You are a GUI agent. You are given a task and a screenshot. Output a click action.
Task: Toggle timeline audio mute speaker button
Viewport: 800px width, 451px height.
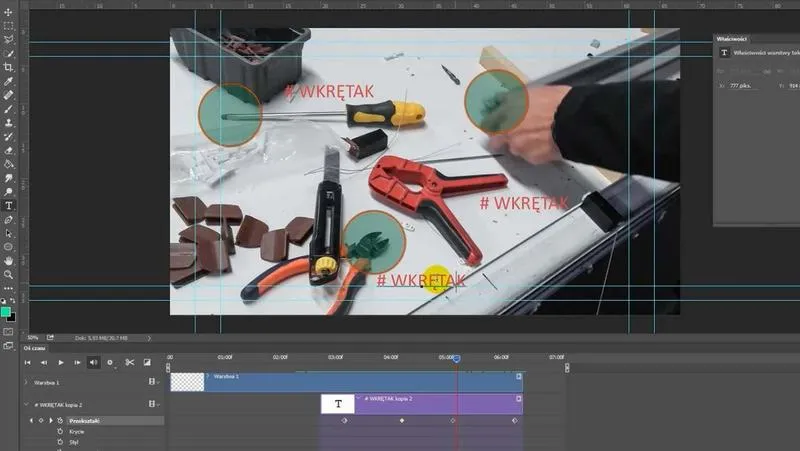[x=94, y=362]
